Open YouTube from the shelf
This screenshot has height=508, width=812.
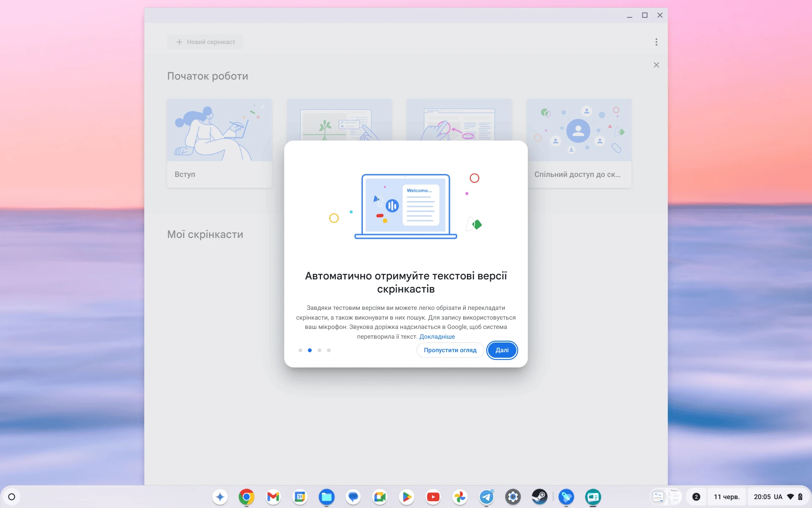(x=433, y=497)
